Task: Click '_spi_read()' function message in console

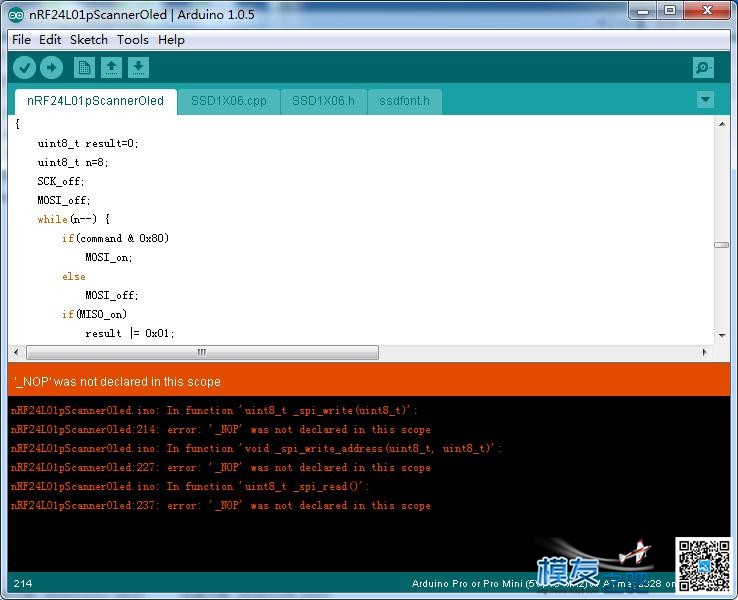Action: 189,487
